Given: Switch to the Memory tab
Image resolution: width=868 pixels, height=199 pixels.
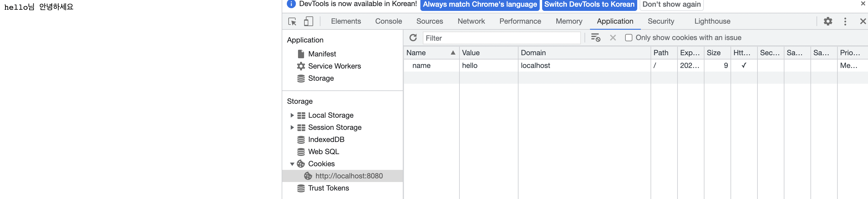Looking at the screenshot, I should [569, 21].
